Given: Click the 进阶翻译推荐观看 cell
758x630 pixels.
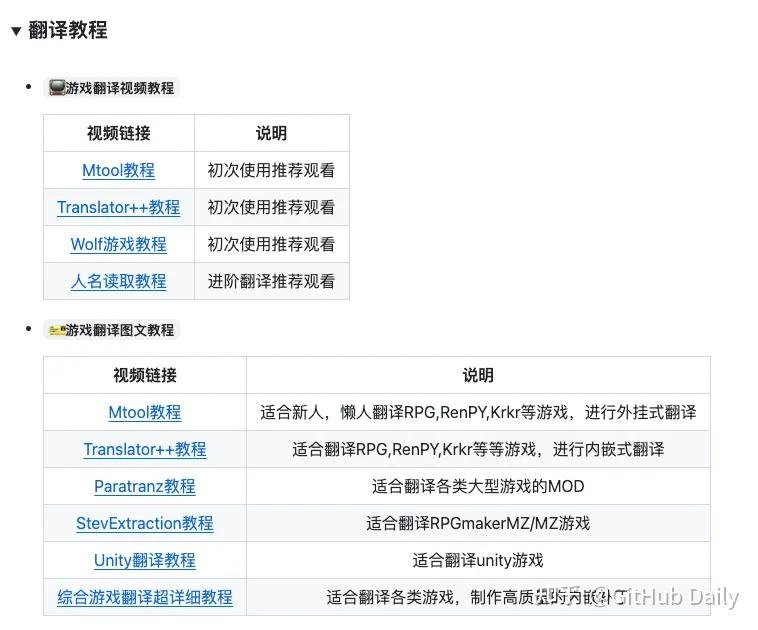Looking at the screenshot, I should tap(271, 281).
